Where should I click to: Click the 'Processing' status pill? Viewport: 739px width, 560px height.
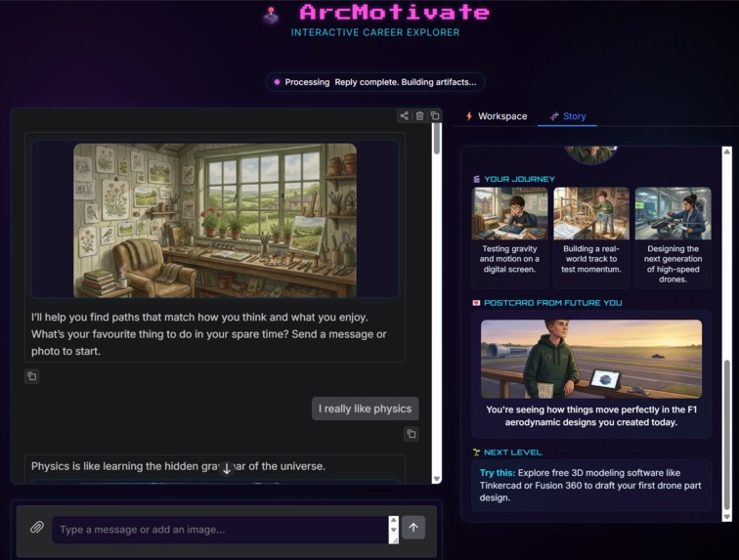tap(375, 82)
